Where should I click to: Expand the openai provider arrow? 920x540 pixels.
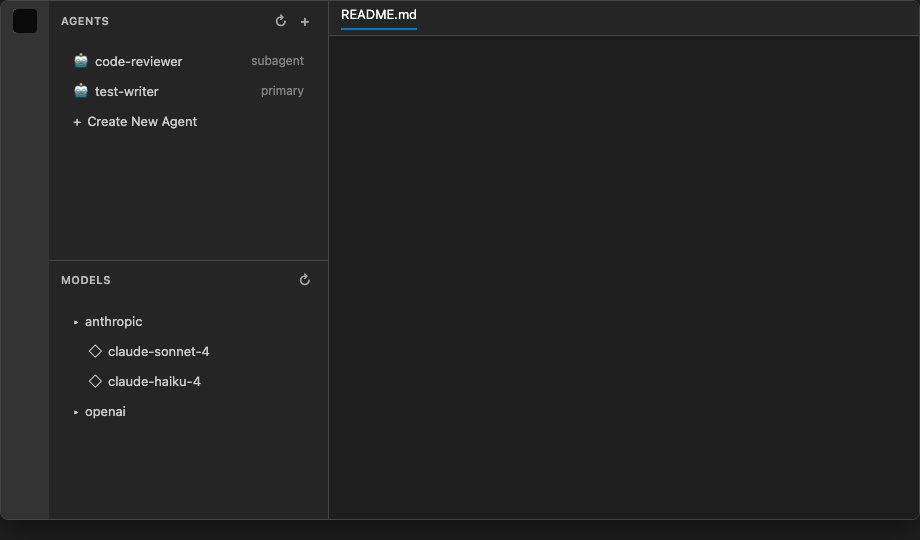coord(76,412)
